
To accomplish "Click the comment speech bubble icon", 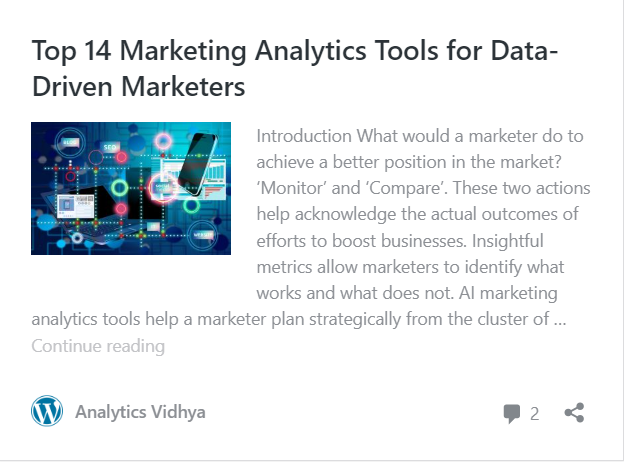I will [x=511, y=414].
